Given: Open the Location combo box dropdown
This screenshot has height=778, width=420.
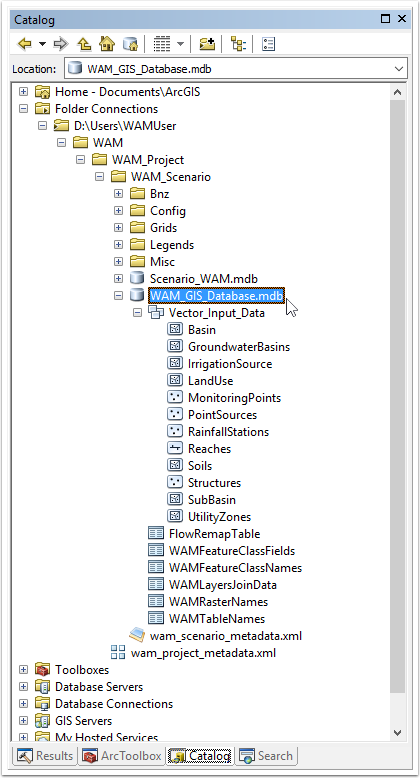Looking at the screenshot, I should 399,69.
